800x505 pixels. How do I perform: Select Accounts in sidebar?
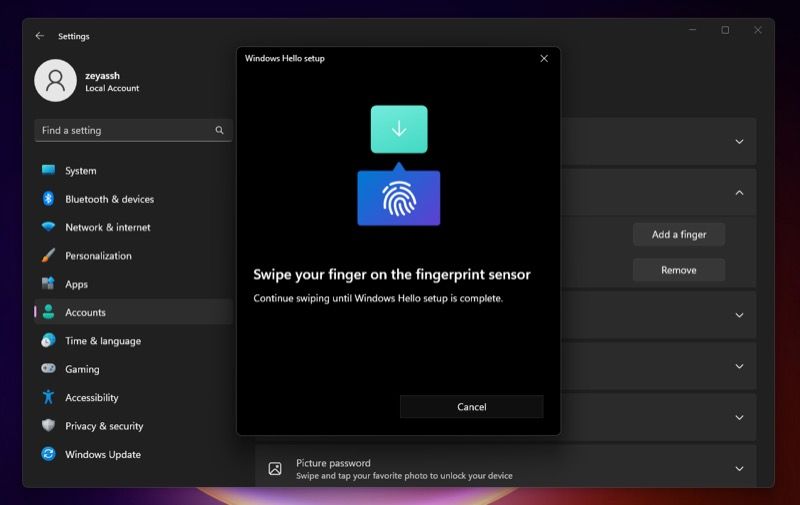[x=134, y=312]
